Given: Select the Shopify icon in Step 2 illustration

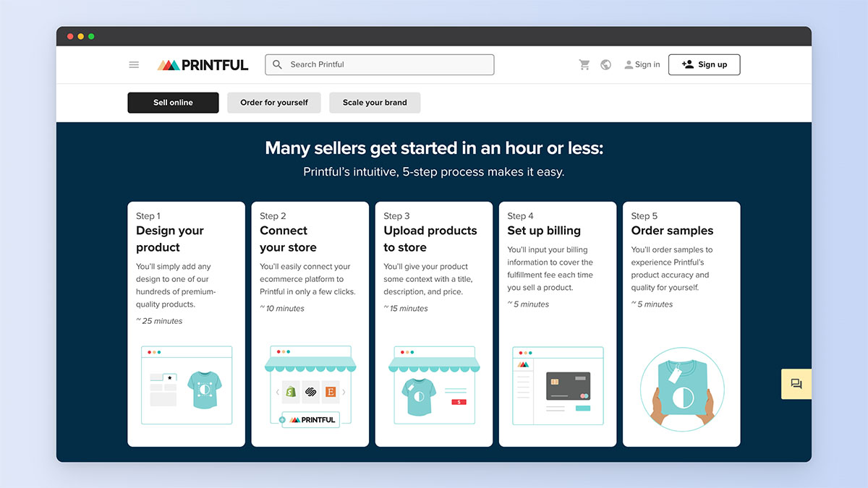Looking at the screenshot, I should click(290, 392).
